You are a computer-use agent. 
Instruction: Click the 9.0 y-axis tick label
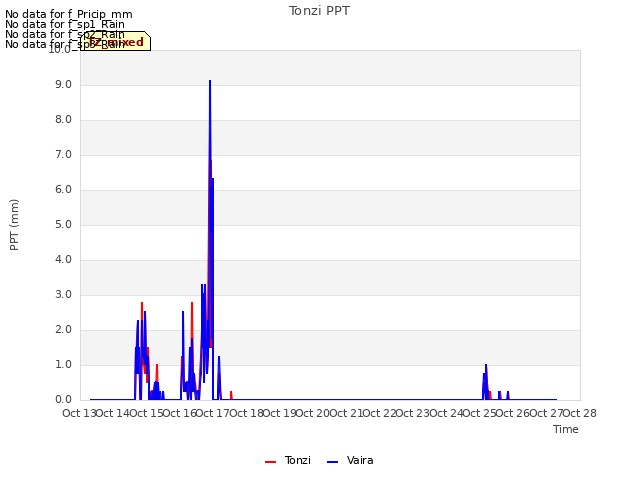point(63,84)
